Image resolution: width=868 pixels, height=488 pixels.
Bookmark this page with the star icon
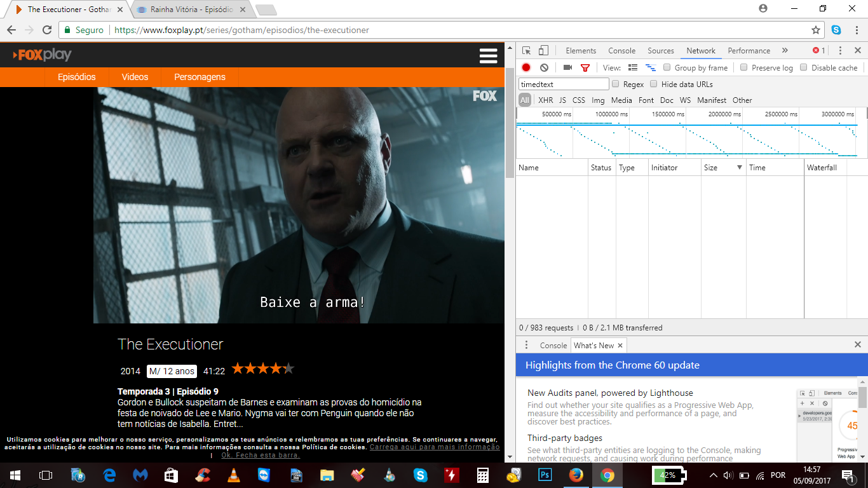[816, 30]
